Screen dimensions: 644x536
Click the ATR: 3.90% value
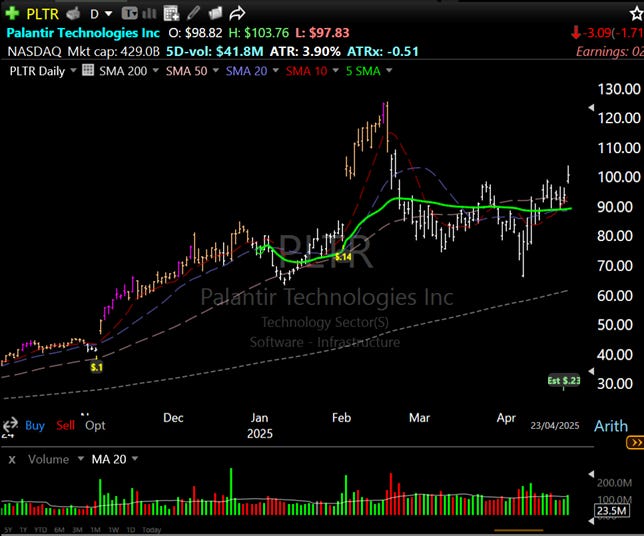point(305,51)
